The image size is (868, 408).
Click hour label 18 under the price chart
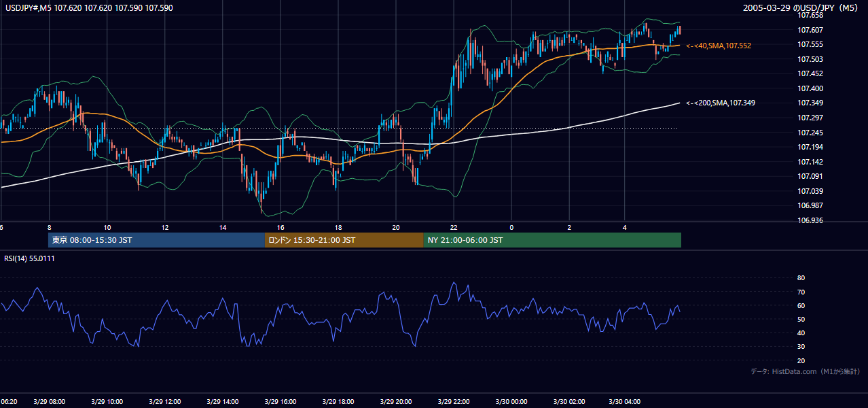coord(338,228)
